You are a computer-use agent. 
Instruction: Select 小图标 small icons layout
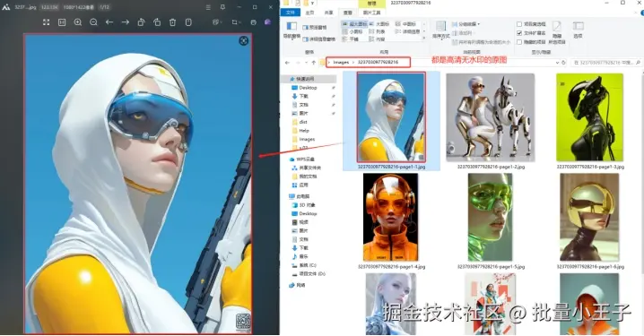[352, 31]
